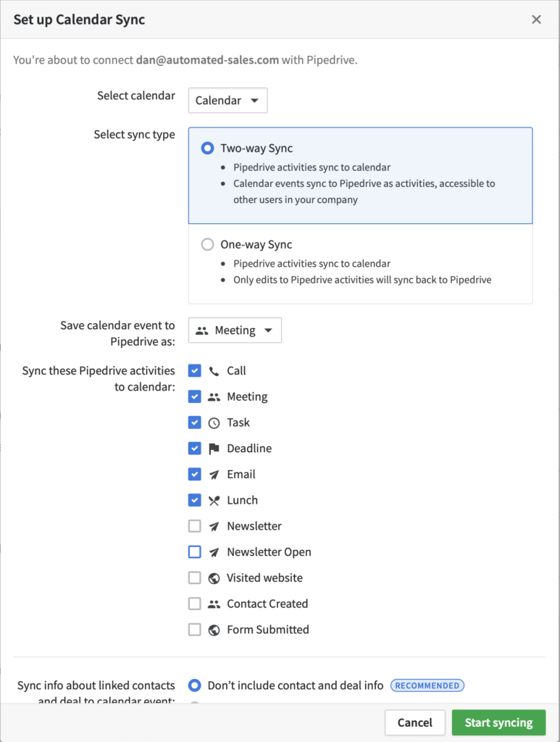Click the Cancel button
This screenshot has width=560, height=742.
(415, 722)
